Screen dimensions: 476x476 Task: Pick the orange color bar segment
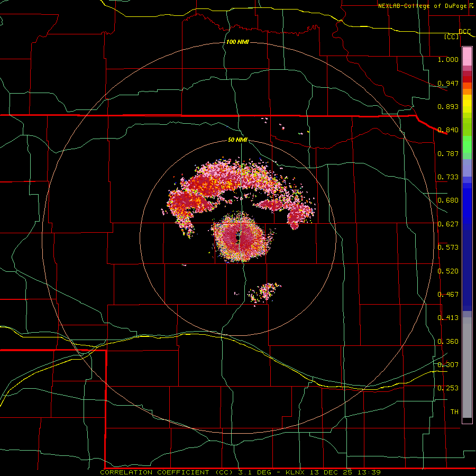tap(467, 91)
